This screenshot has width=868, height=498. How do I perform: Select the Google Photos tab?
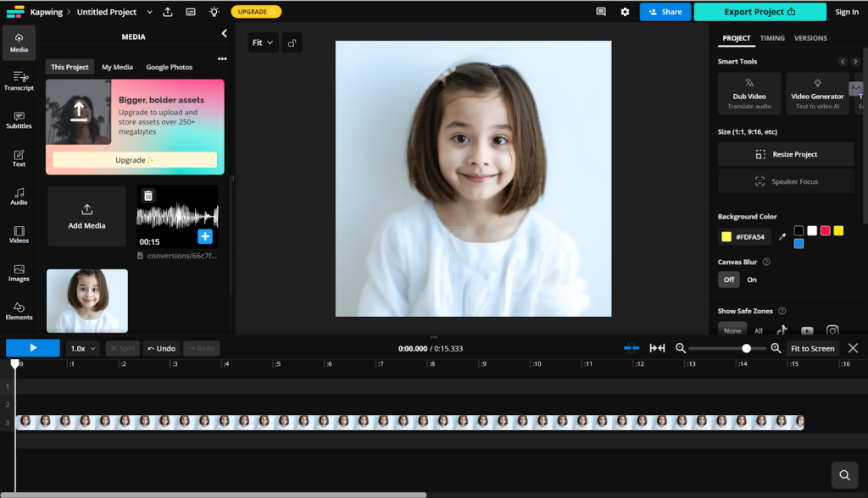tap(170, 67)
